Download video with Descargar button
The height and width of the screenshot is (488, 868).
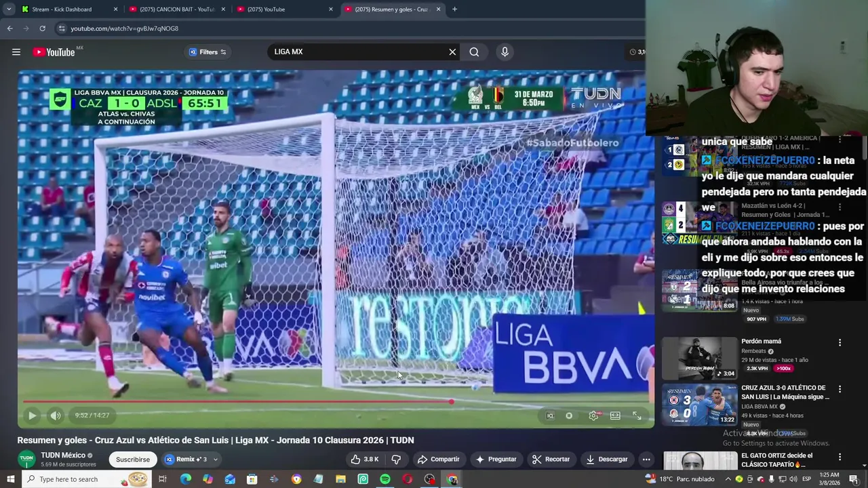click(x=607, y=460)
